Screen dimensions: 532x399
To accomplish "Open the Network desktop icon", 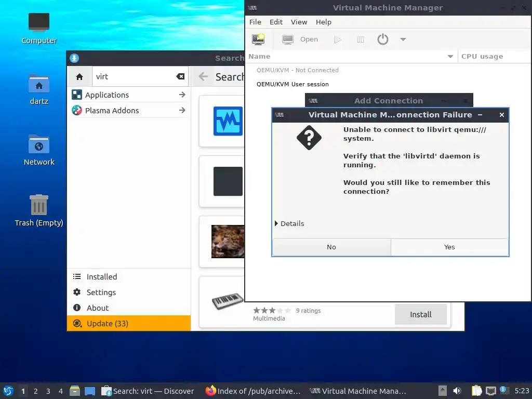I will coord(39,150).
